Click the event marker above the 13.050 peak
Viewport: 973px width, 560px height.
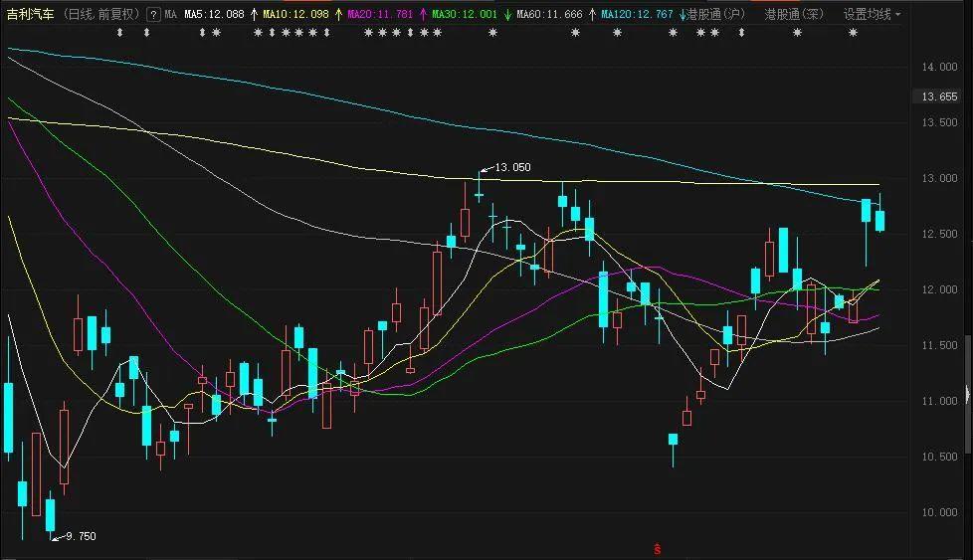[x=492, y=32]
